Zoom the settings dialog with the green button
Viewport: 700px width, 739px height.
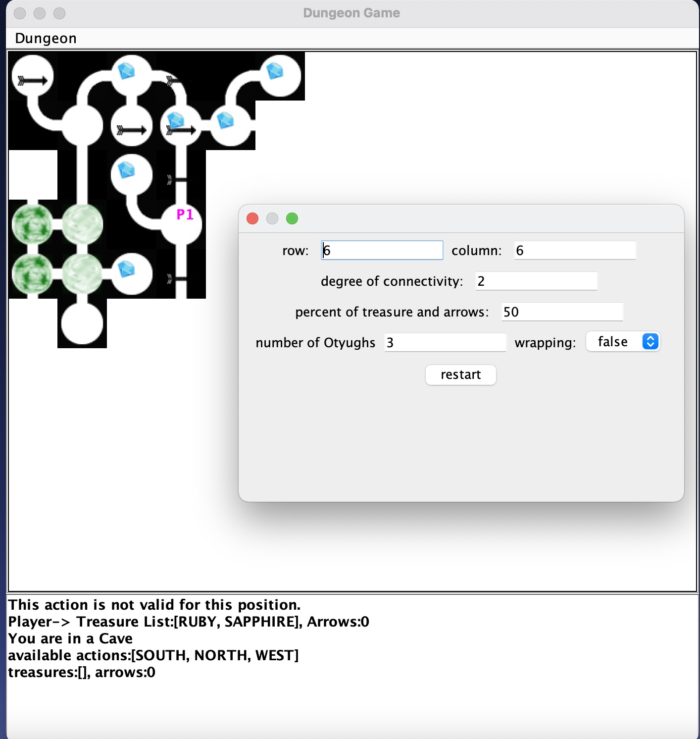click(292, 218)
